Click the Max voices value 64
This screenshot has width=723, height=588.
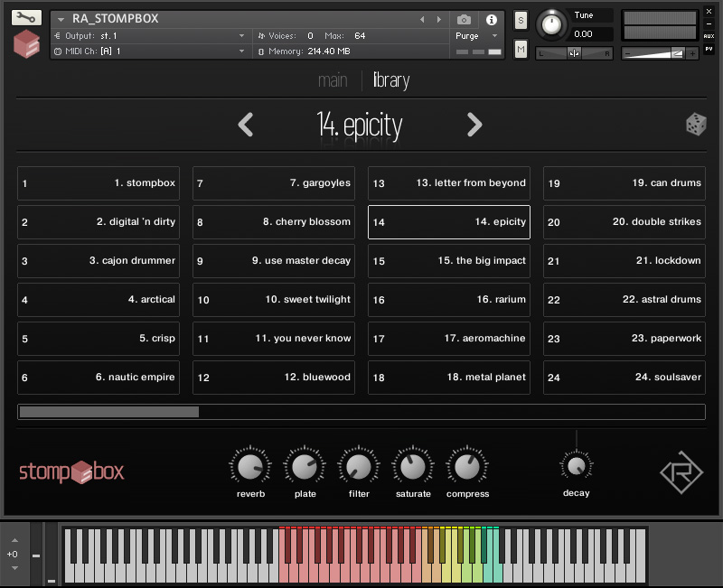click(x=360, y=36)
